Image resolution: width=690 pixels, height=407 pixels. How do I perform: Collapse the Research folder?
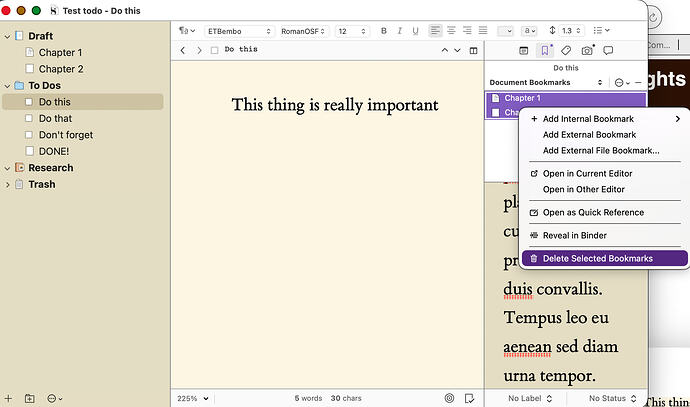7,168
